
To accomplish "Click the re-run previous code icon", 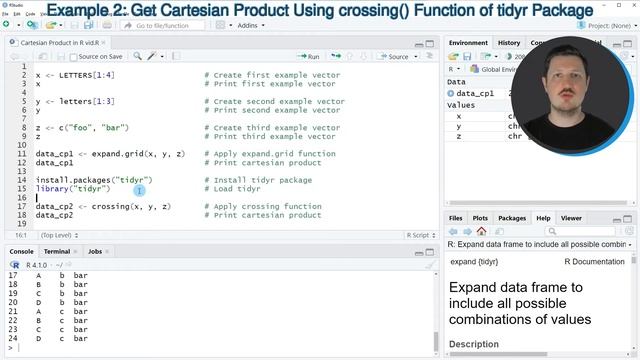I will click(x=336, y=56).
